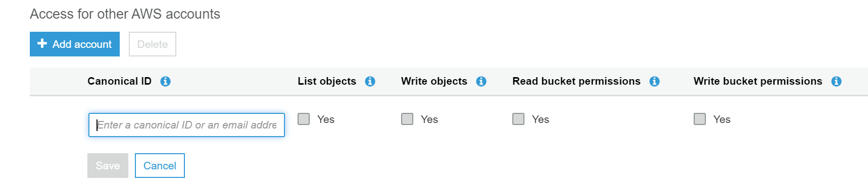The height and width of the screenshot is (189, 868).
Task: Click the Write objects info icon
Action: point(481,81)
